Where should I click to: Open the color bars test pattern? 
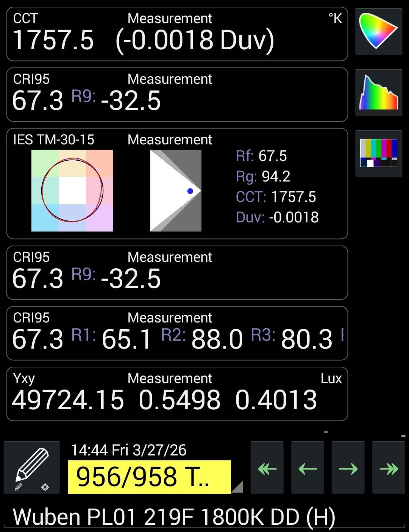(378, 153)
